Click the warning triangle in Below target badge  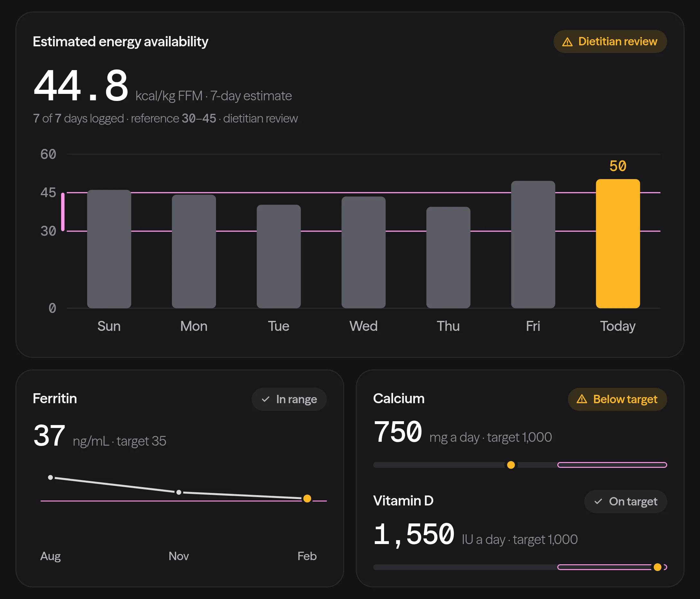pos(582,399)
